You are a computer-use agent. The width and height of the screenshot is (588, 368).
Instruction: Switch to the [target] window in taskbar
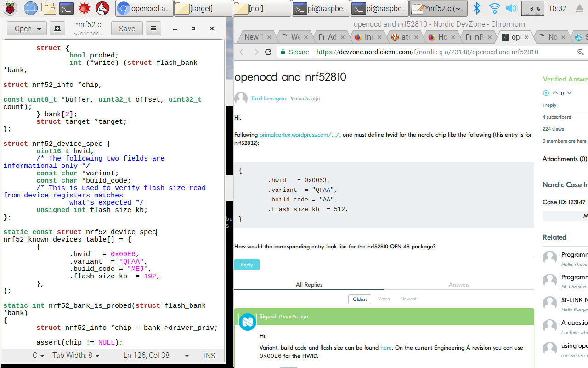(x=203, y=8)
